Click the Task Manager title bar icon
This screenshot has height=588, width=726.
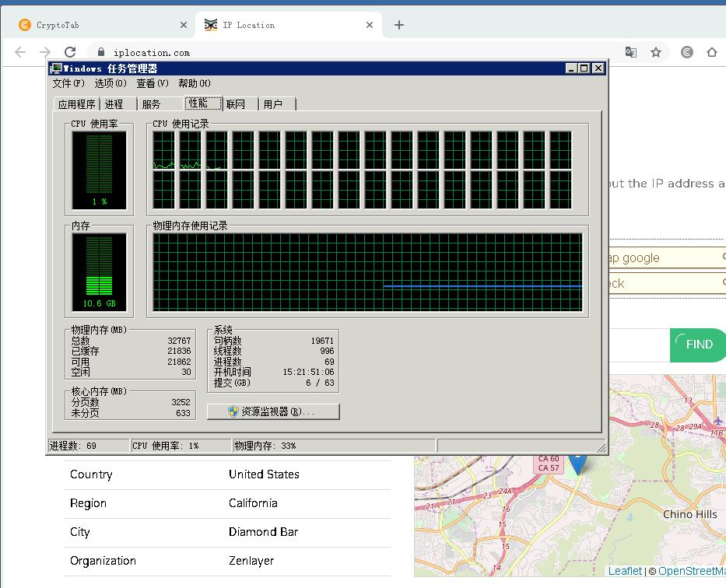56,68
